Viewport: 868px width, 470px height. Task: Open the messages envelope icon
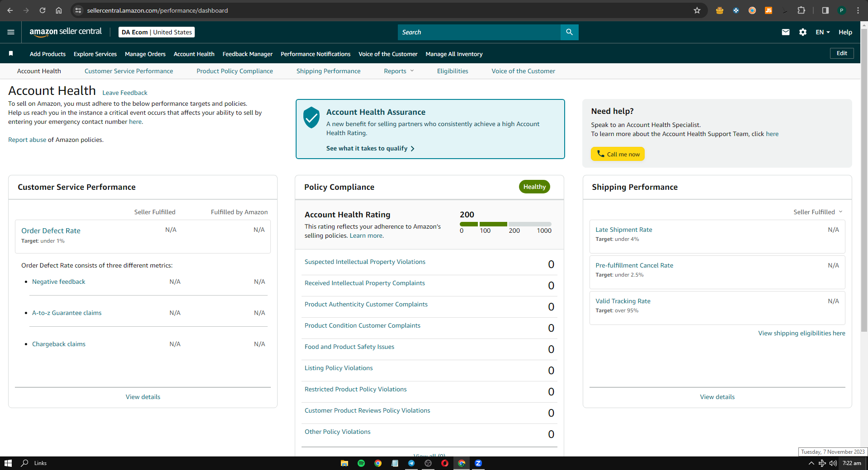[786, 32]
